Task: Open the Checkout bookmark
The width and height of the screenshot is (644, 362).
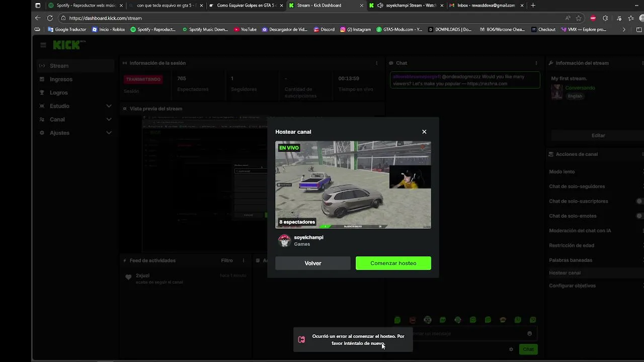Action: point(543,30)
